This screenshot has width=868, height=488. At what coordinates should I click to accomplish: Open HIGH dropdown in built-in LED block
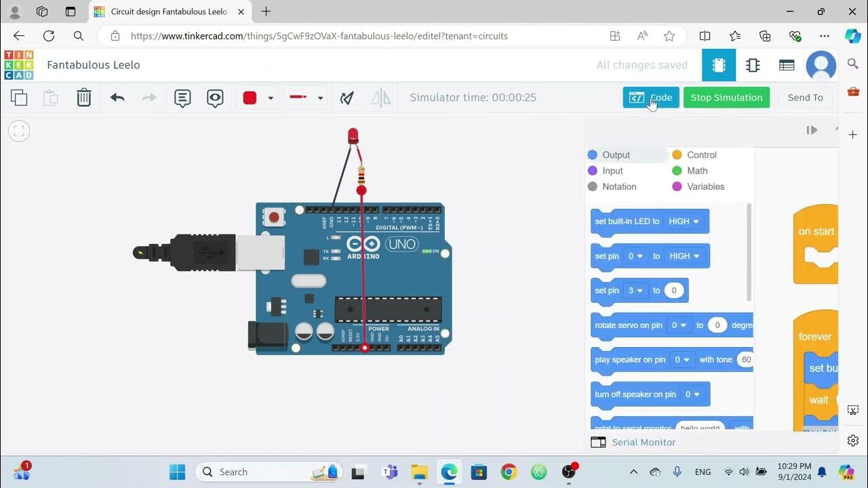pyautogui.click(x=684, y=222)
